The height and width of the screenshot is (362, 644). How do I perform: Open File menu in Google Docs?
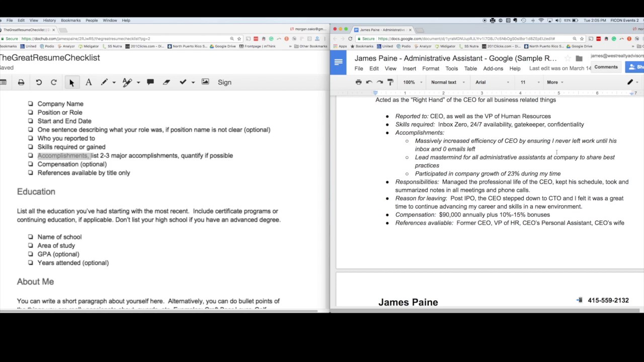click(x=359, y=69)
